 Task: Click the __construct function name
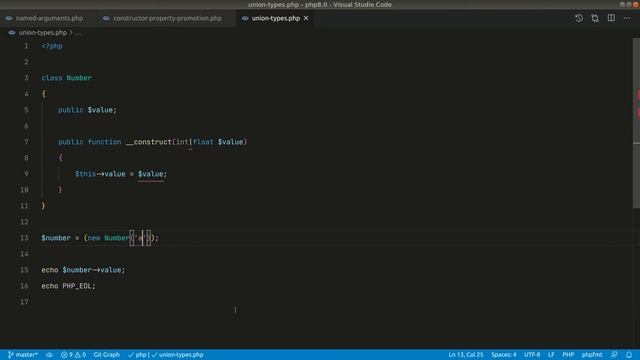click(149, 142)
